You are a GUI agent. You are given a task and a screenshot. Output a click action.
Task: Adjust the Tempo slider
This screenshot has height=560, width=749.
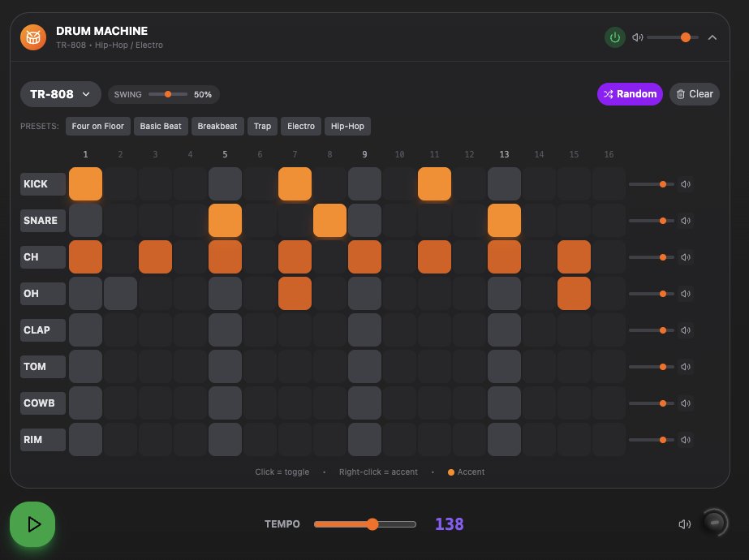click(x=365, y=524)
